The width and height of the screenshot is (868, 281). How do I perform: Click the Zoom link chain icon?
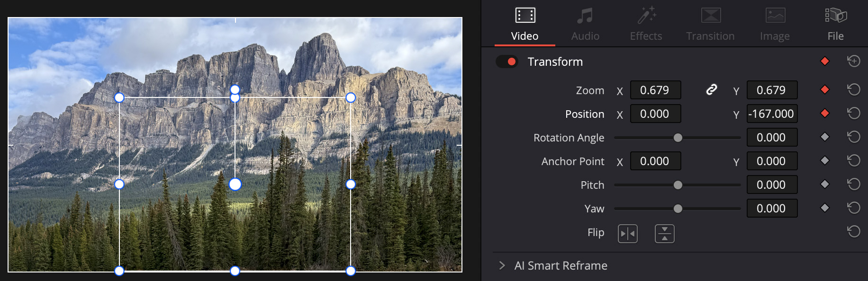tap(711, 89)
